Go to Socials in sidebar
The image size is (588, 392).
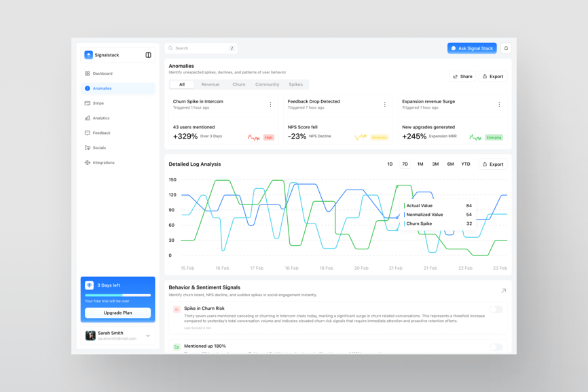pos(99,147)
